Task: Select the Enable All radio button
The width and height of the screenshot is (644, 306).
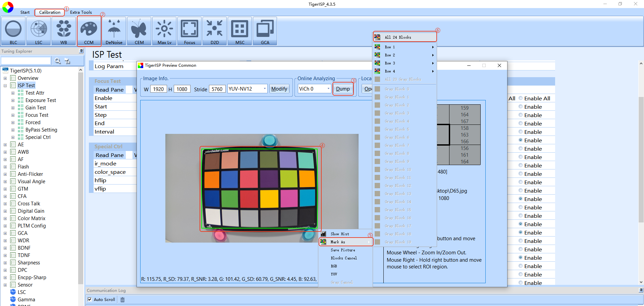Action: tap(521, 98)
